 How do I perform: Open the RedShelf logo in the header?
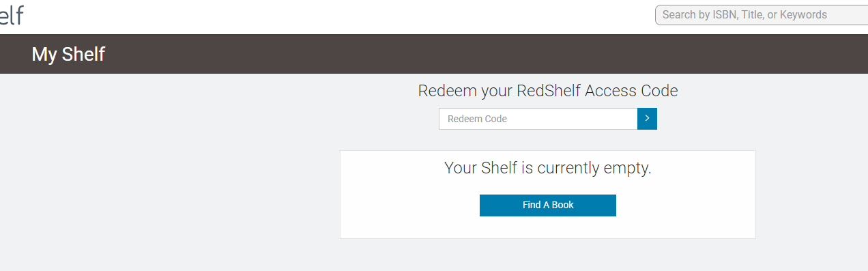pos(12,14)
